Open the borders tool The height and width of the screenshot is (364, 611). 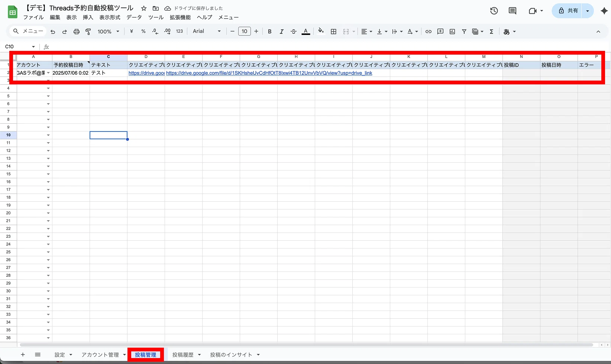(334, 32)
